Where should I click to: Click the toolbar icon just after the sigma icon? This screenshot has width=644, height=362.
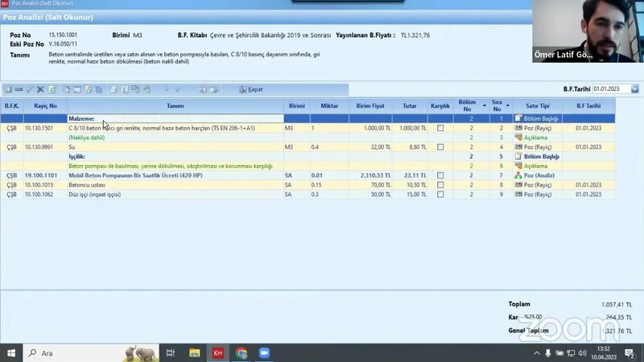(135, 89)
